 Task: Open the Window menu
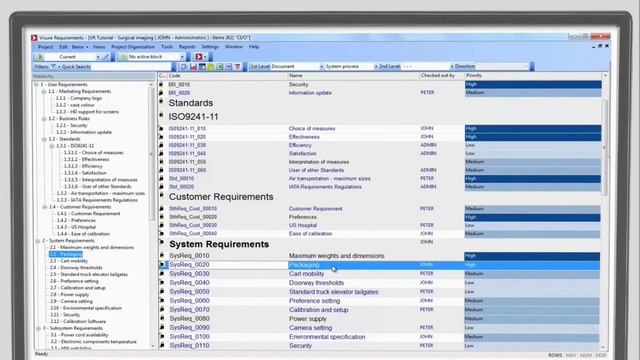coord(234,47)
